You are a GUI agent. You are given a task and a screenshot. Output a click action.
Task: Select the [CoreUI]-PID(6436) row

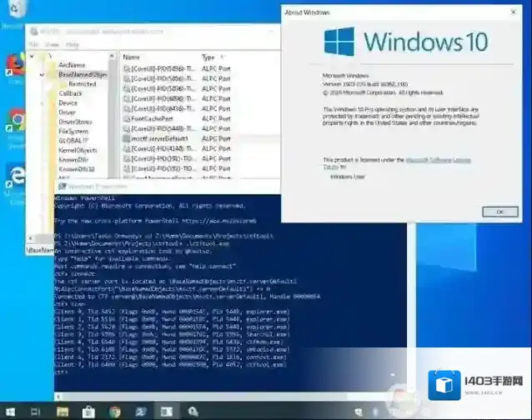pyautogui.click(x=201, y=109)
